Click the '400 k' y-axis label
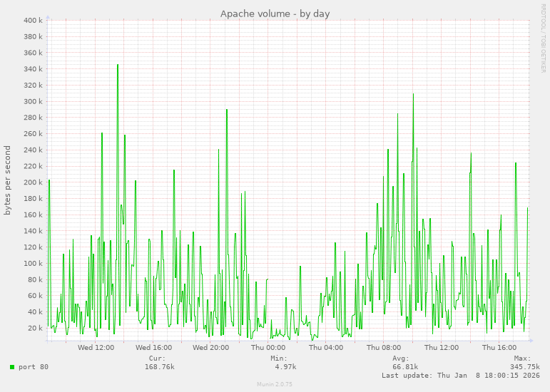Viewport: 550px width, 392px height. click(x=33, y=21)
